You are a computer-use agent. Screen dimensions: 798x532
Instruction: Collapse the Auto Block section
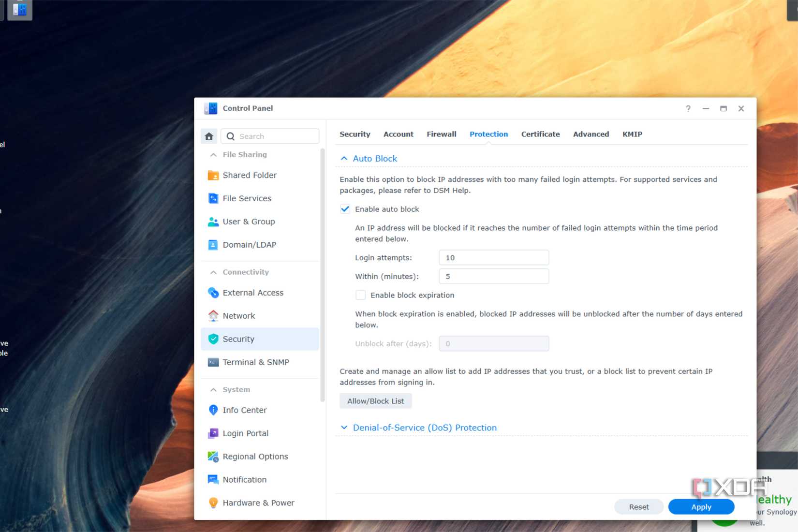pyautogui.click(x=344, y=159)
